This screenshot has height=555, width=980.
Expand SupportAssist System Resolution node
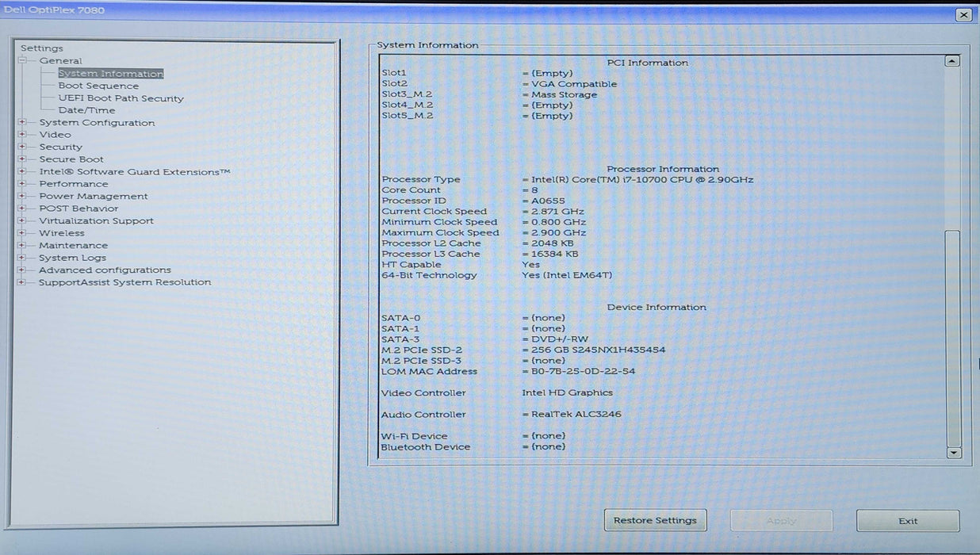click(x=22, y=282)
